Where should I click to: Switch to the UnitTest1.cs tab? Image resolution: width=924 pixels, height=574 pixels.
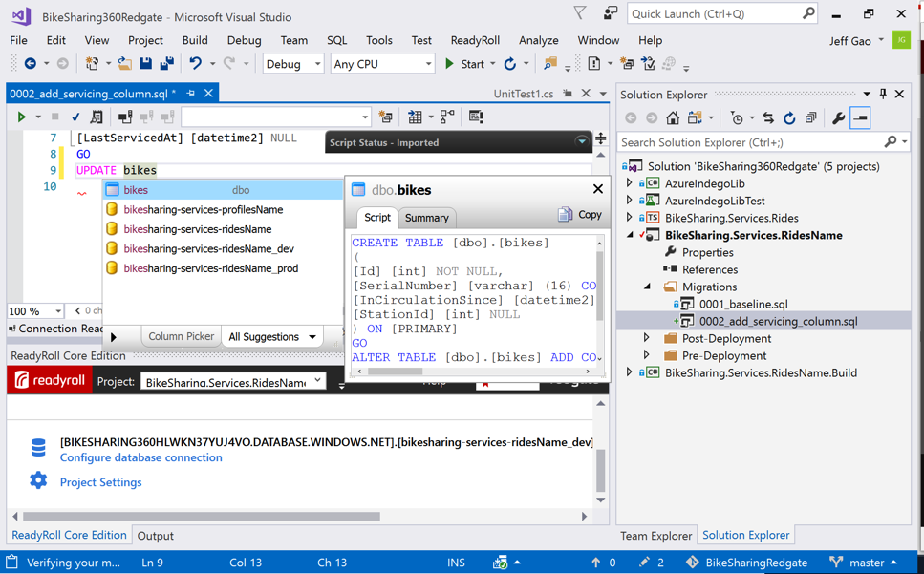tap(524, 94)
